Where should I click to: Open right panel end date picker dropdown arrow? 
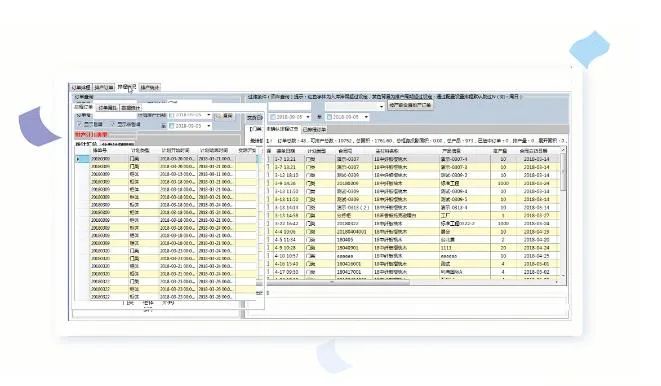366,117
